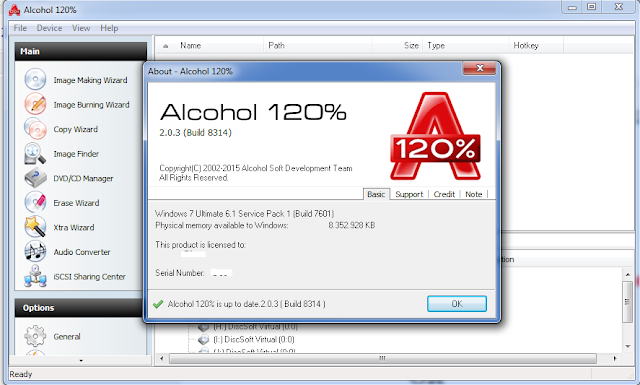640x385 pixels.
Task: Open the Xtra Wizard star wand icon
Action: pos(35,227)
